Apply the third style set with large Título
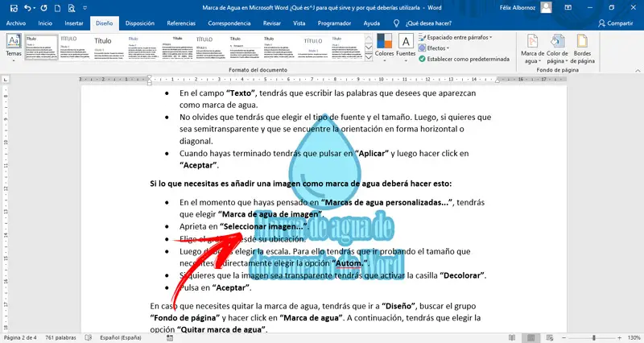The width and height of the screenshot is (644, 343). tap(109, 48)
